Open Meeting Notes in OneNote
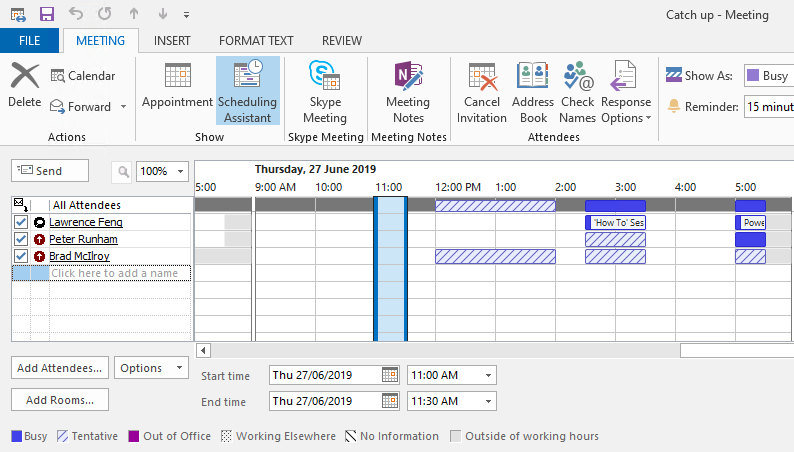794x452 pixels. [x=408, y=91]
